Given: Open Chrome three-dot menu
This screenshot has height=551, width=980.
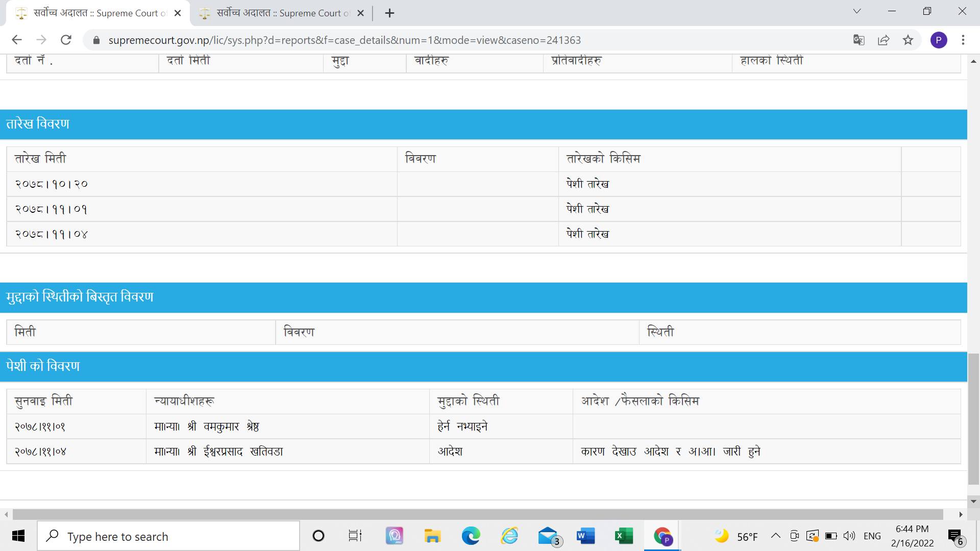Looking at the screenshot, I should (963, 40).
